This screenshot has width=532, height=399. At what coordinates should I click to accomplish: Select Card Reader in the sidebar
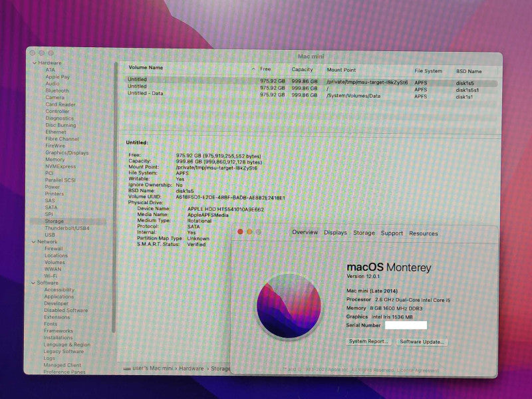pos(61,104)
